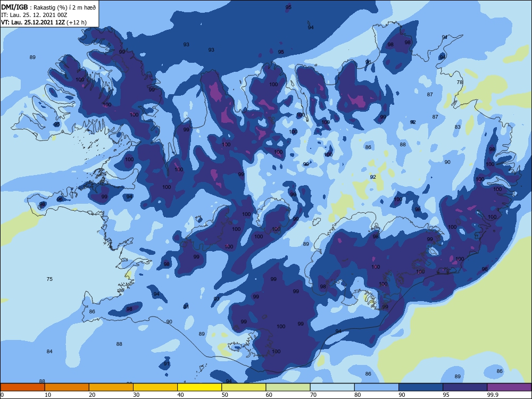Click the '84' humidity value on the map
The width and height of the screenshot is (532, 399).
coord(49,352)
